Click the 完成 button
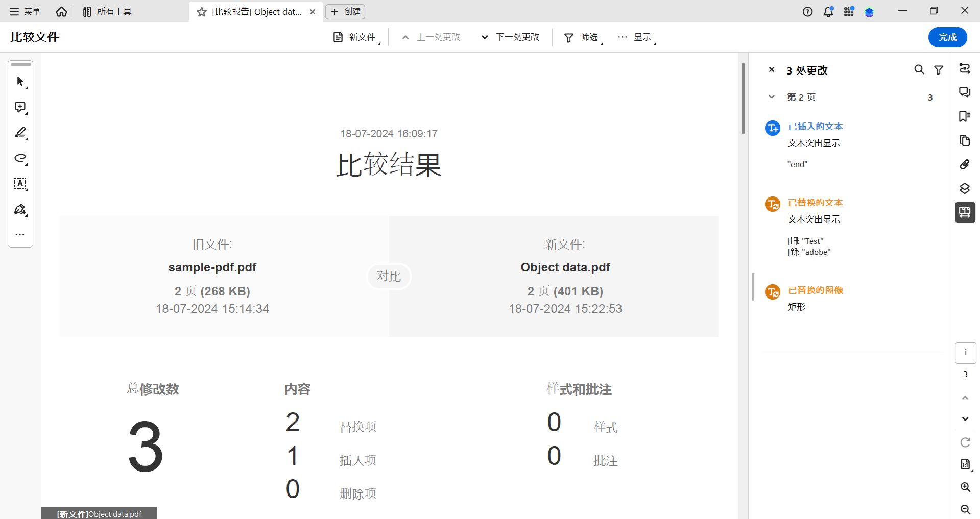Viewport: 980px width, 519px height. click(947, 37)
